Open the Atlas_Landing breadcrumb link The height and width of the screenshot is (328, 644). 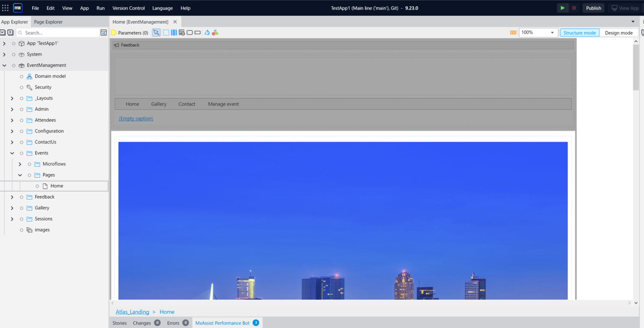click(132, 312)
